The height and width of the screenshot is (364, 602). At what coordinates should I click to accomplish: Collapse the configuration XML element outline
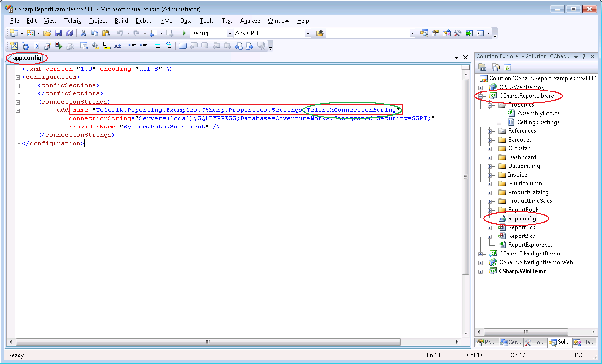pos(18,77)
